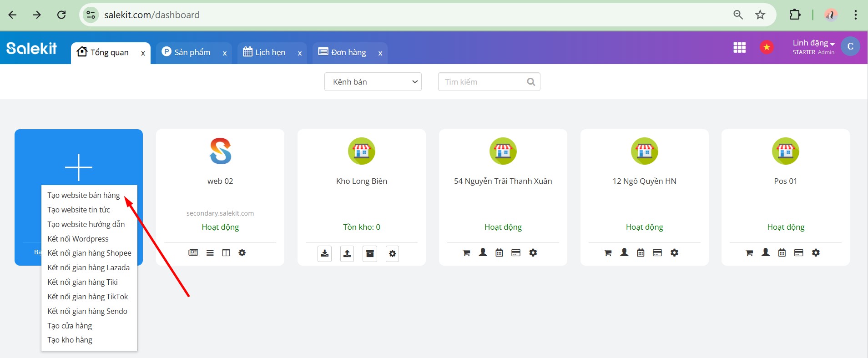
Task: Select "Tạo website bán hàng" from menu
Action: [84, 195]
